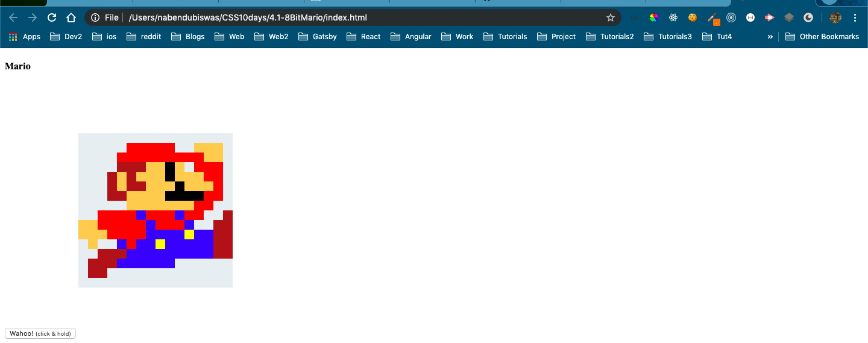Open the reddit bookmark folder

143,37
